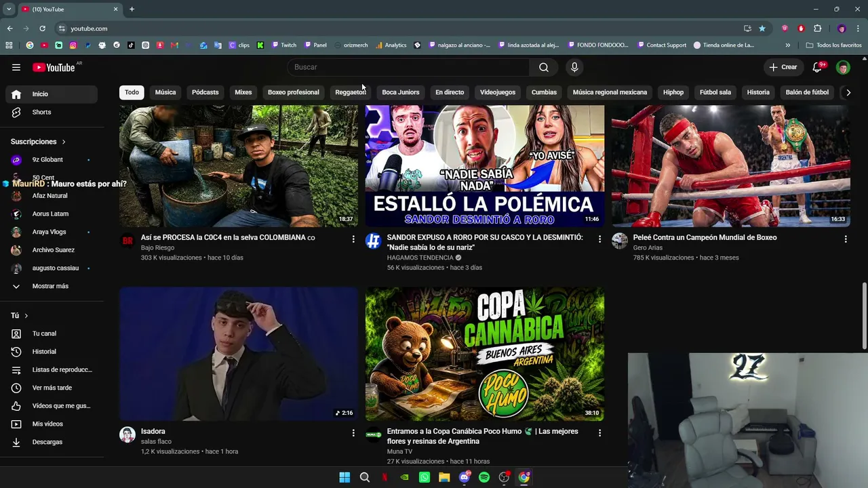Open Gero Arias channel avatar
This screenshot has width=868, height=488.
point(620,241)
